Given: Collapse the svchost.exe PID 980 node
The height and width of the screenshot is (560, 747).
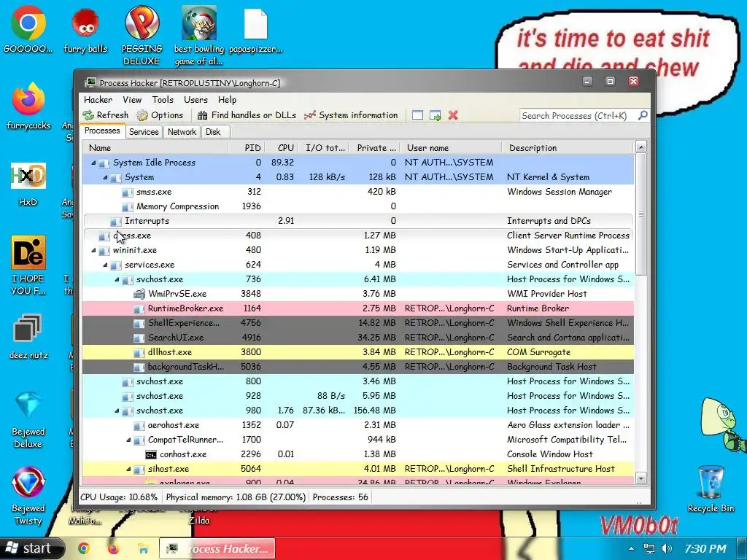Looking at the screenshot, I should (x=117, y=411).
